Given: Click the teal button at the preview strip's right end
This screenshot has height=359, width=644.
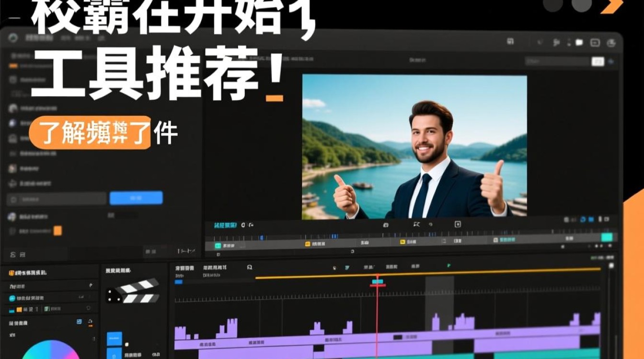Looking at the screenshot, I should 607,237.
